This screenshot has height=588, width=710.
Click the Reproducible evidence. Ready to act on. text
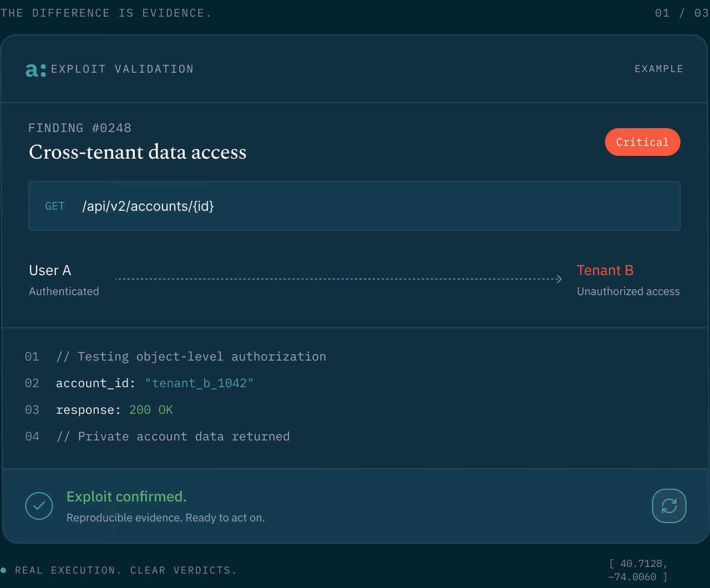click(166, 518)
